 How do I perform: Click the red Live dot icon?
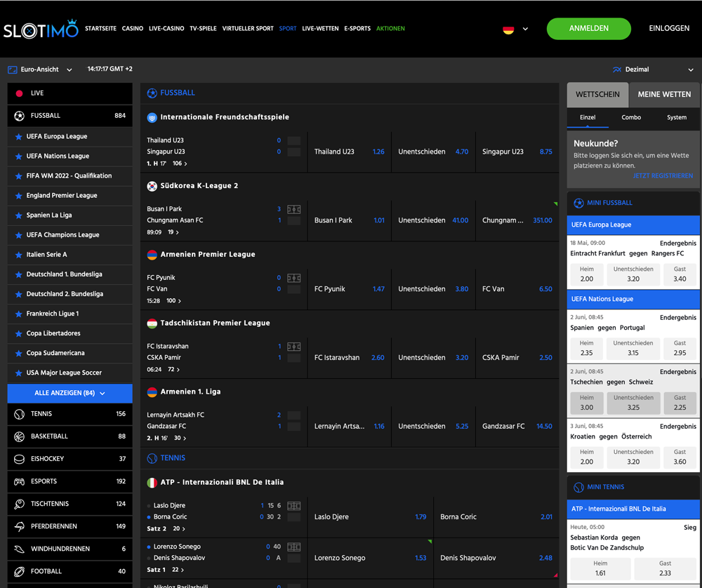click(19, 93)
